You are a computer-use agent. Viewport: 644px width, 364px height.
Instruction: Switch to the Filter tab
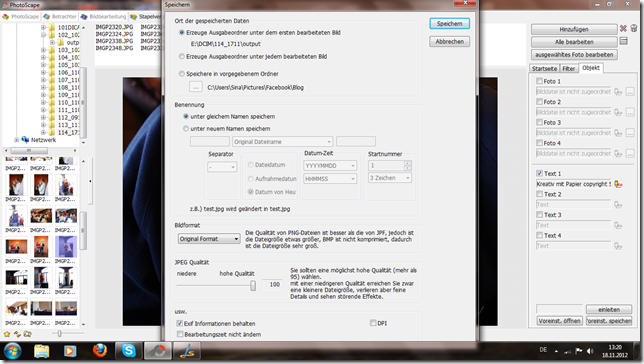568,69
